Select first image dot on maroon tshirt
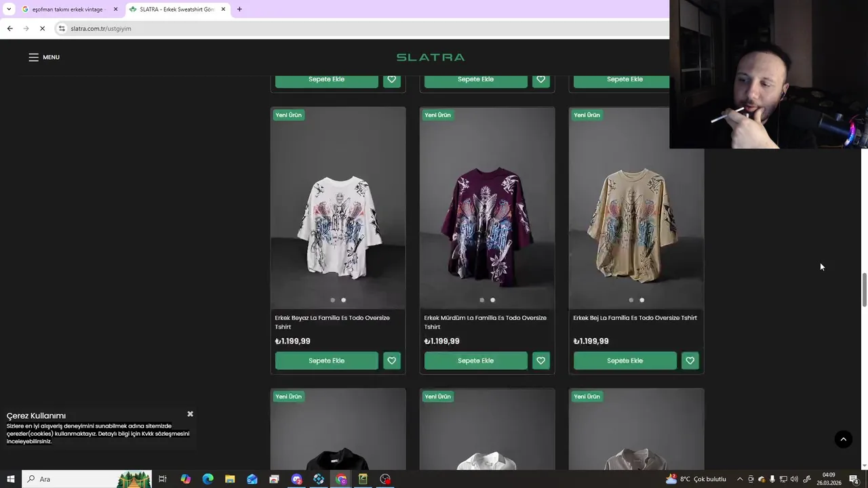The height and width of the screenshot is (488, 868). (x=481, y=300)
